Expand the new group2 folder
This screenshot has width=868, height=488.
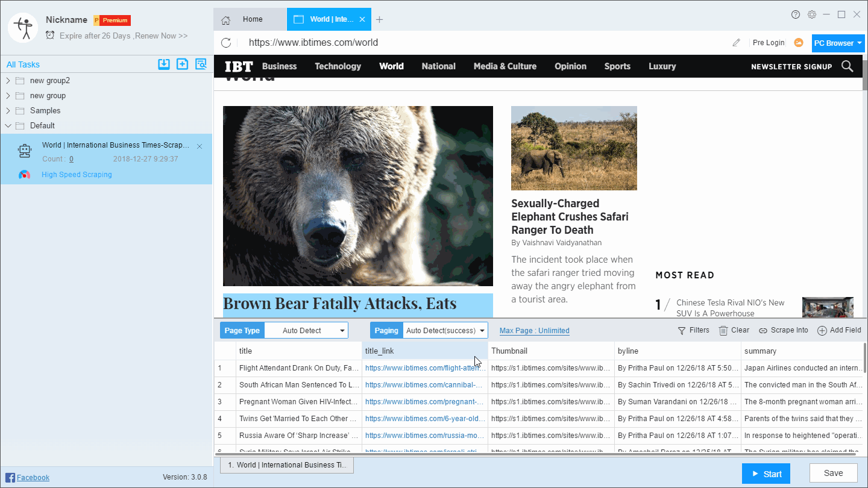click(8, 81)
